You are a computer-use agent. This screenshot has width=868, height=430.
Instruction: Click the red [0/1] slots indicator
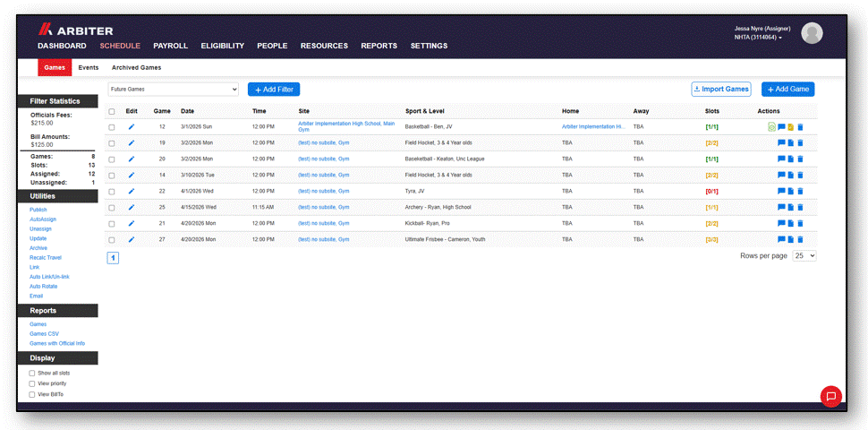click(x=712, y=191)
